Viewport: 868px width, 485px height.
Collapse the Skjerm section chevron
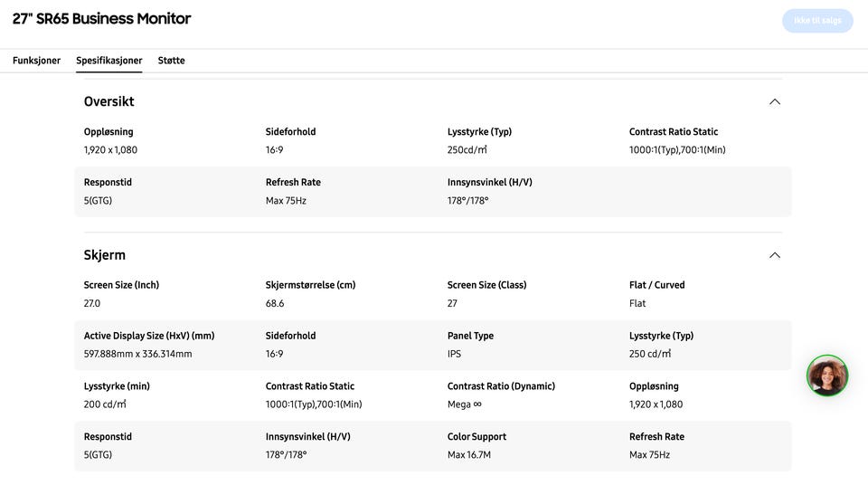point(774,255)
